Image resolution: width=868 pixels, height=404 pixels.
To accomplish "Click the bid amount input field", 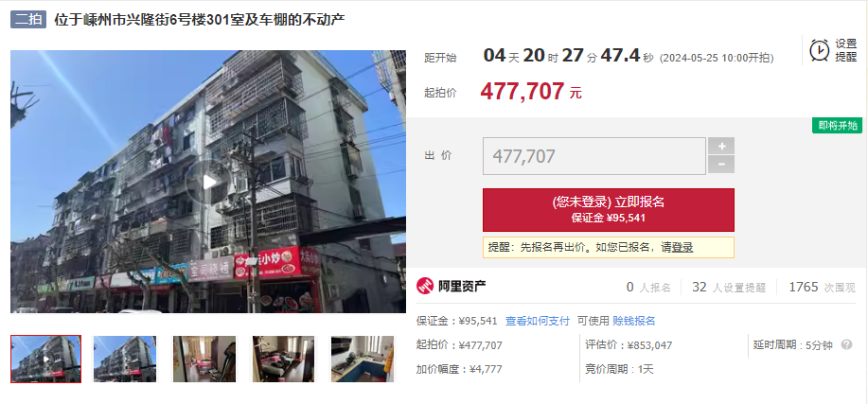I will pyautogui.click(x=594, y=156).
